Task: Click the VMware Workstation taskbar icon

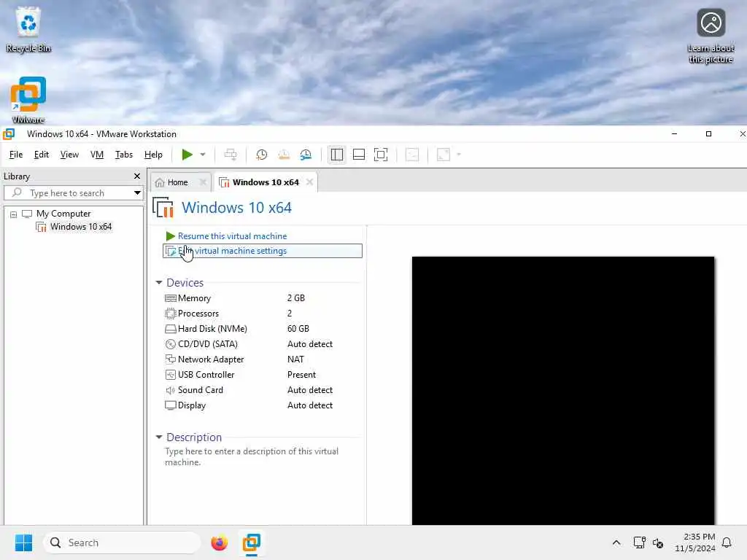Action: (251, 542)
